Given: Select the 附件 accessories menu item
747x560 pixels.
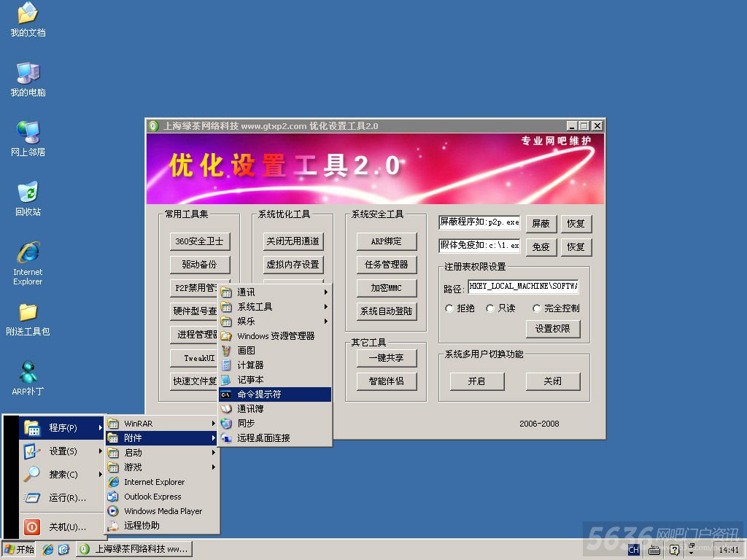Looking at the screenshot, I should pos(162,438).
